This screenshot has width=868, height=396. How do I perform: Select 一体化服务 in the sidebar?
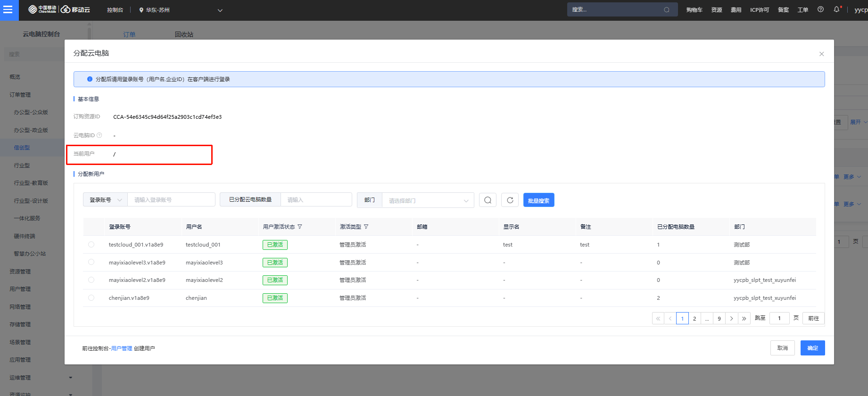[27, 218]
